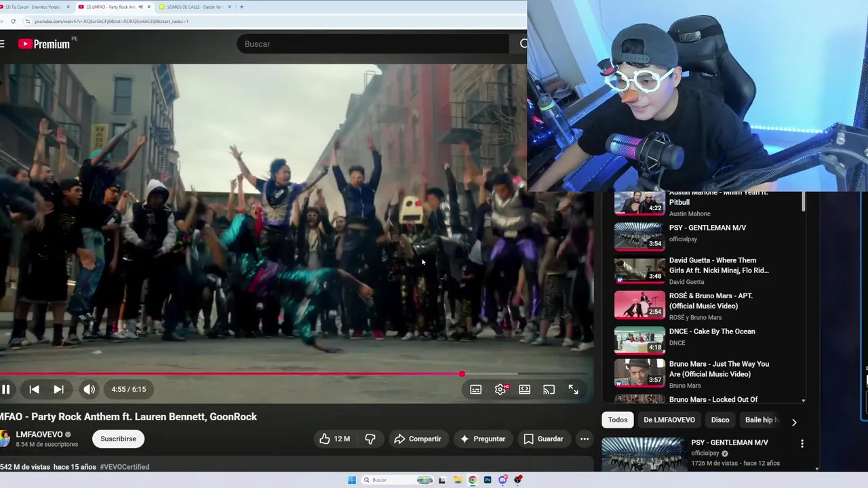868x488 pixels.
Task: Click the Windows taskbar Buscar search
Action: tap(397, 480)
